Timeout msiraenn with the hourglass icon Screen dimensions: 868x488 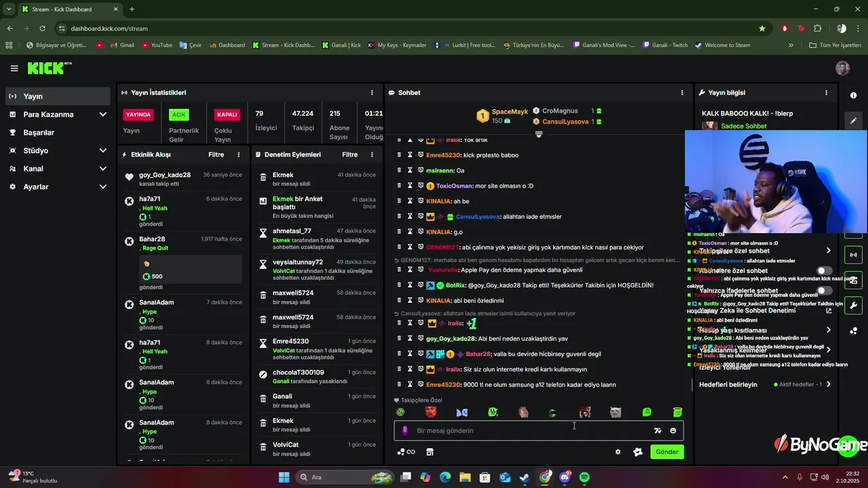click(x=410, y=170)
